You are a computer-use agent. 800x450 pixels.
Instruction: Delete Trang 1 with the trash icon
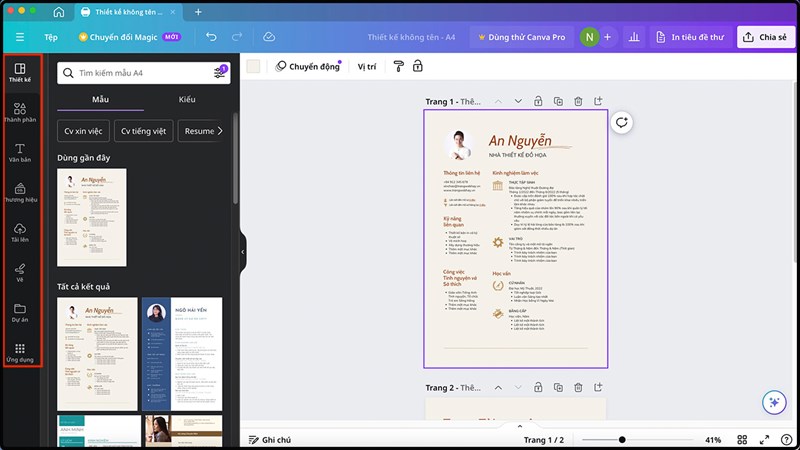[x=578, y=101]
